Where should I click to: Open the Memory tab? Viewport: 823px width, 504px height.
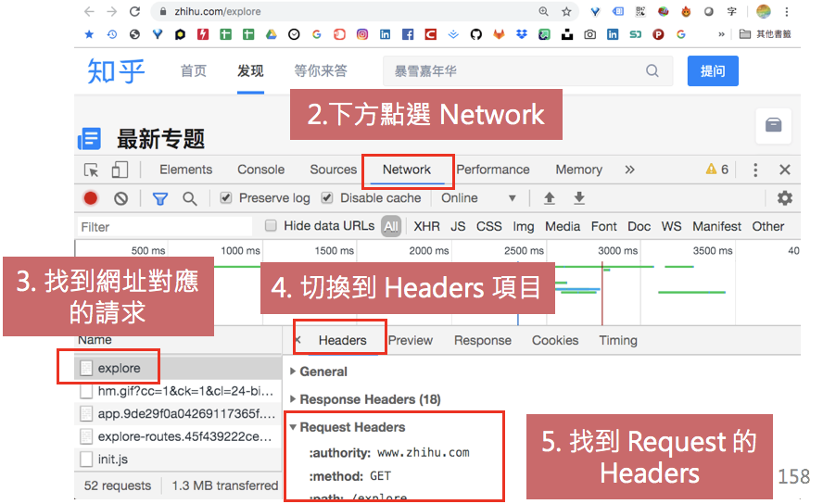pyautogui.click(x=579, y=170)
